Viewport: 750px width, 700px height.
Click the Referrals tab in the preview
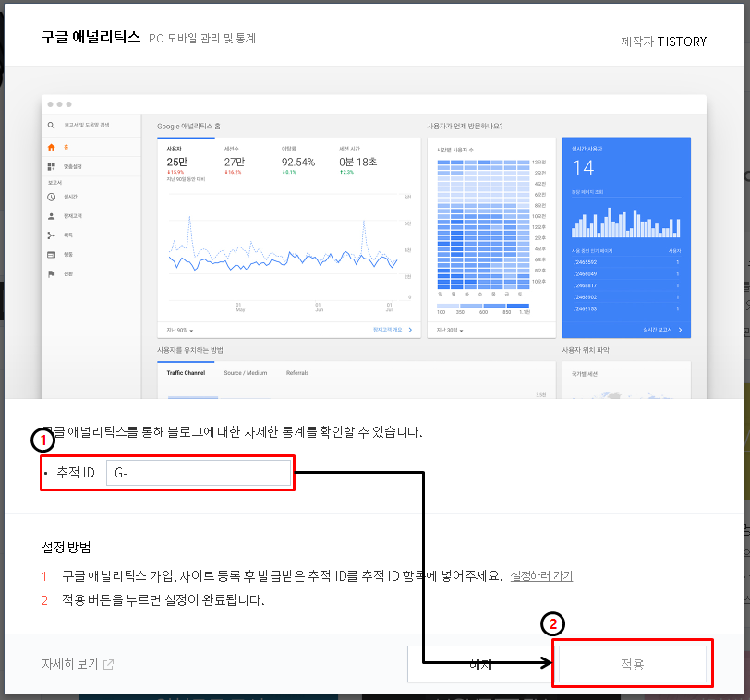(297, 373)
